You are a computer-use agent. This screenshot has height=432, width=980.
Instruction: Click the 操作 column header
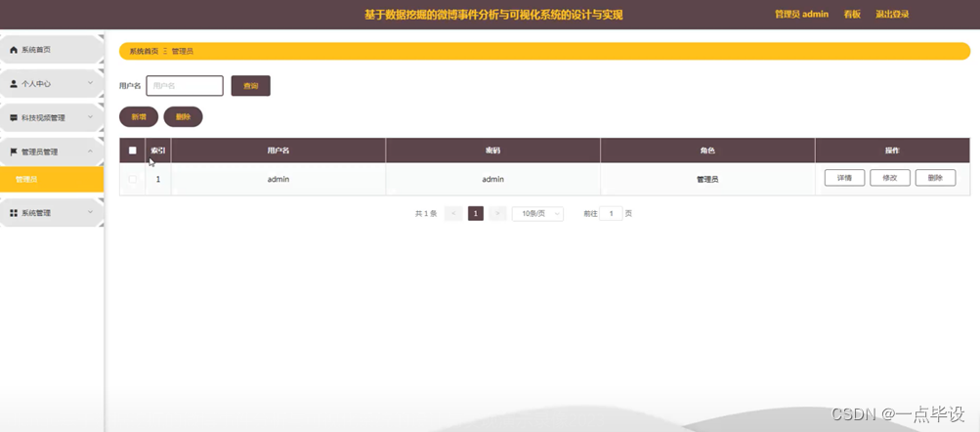click(892, 151)
